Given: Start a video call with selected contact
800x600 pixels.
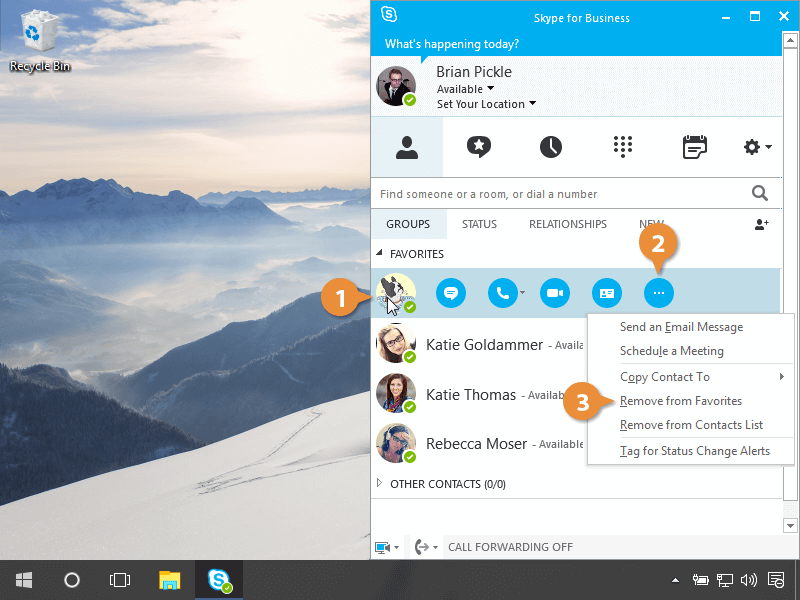Looking at the screenshot, I should pos(555,293).
